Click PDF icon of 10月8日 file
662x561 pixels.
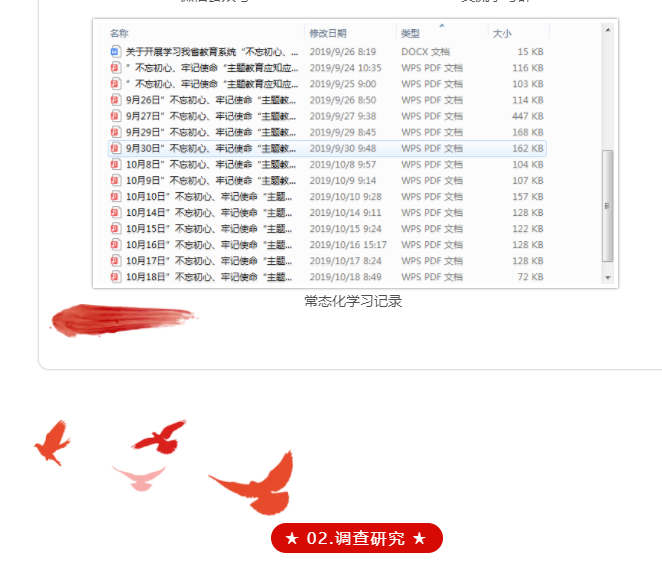tap(115, 164)
